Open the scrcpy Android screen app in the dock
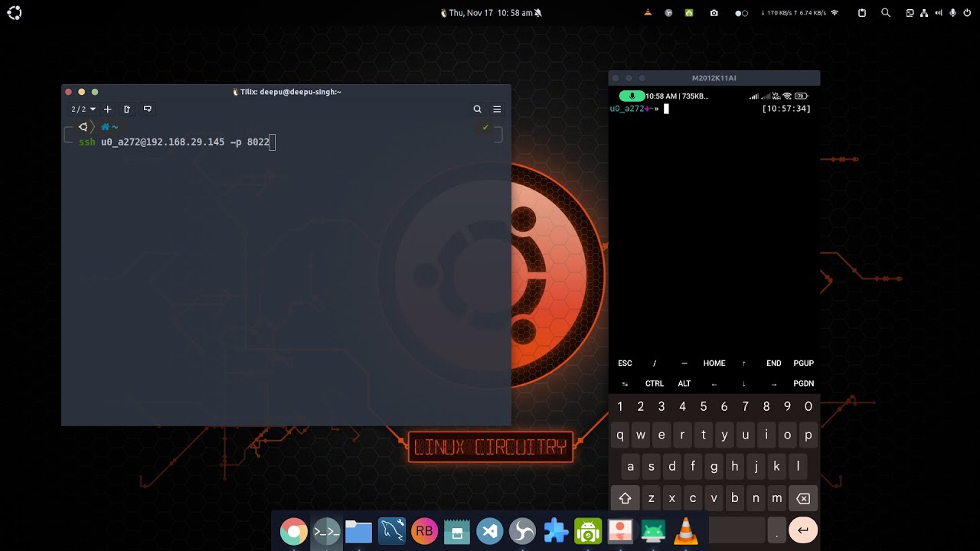This screenshot has height=551, width=980. point(653,530)
